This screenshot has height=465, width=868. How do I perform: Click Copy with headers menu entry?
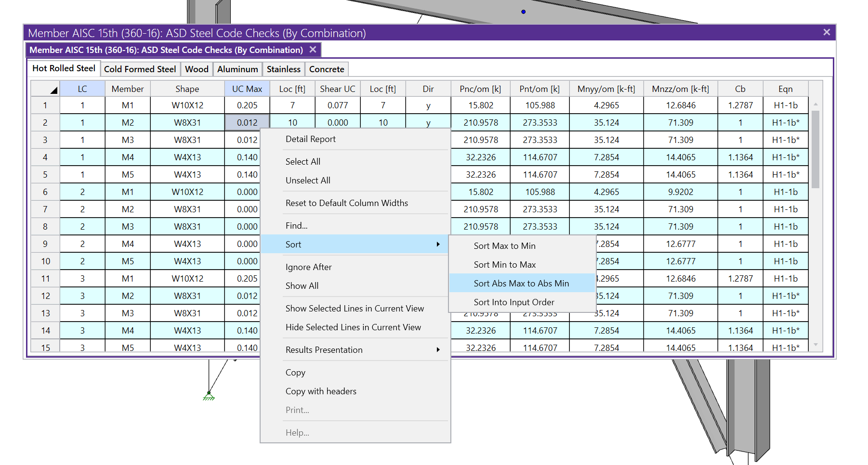point(321,391)
